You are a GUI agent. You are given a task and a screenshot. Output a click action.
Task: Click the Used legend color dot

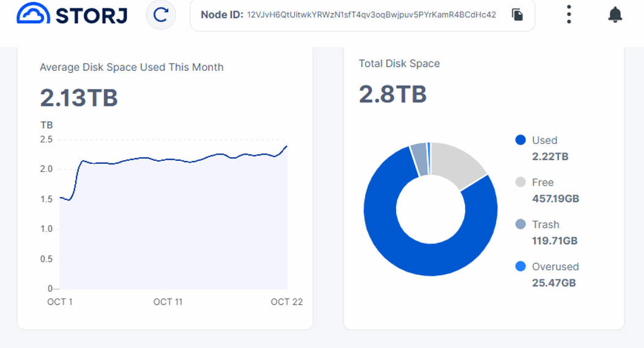(520, 140)
